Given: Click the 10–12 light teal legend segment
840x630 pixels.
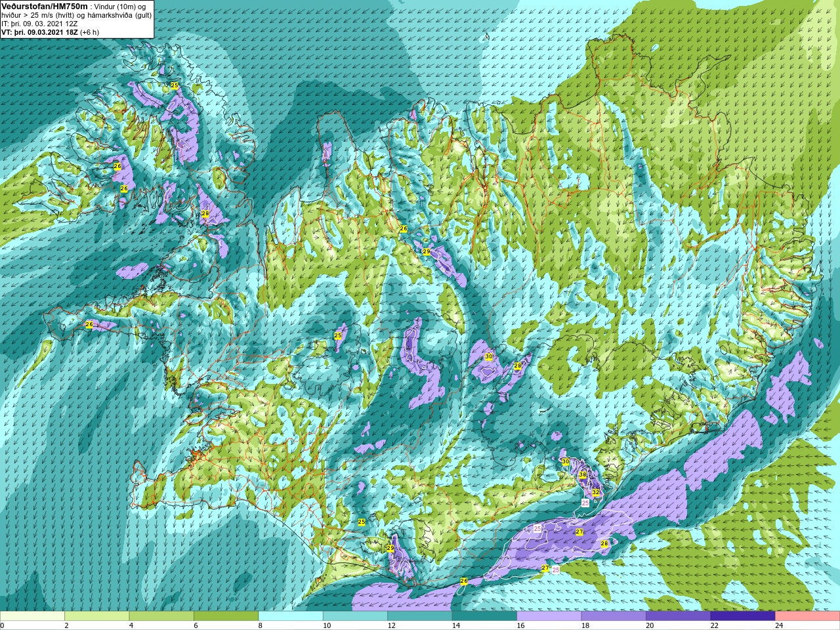Looking at the screenshot, I should [356, 616].
